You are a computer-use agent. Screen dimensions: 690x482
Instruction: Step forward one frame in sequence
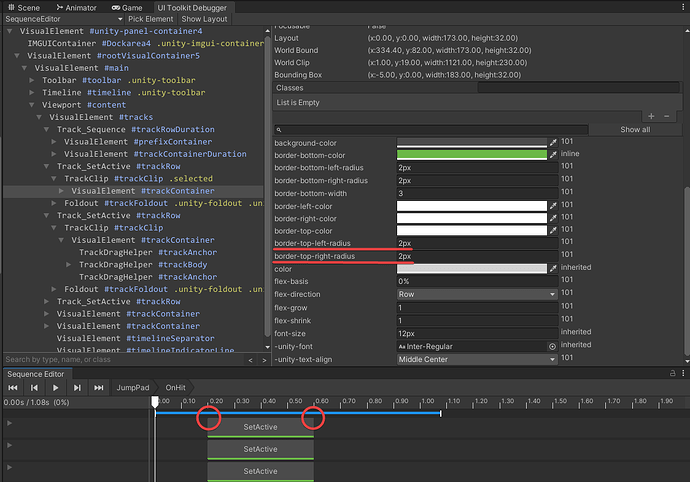click(x=77, y=387)
